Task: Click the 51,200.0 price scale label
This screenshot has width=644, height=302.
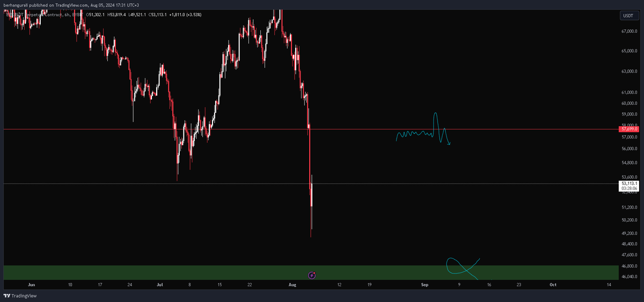Action: point(629,207)
